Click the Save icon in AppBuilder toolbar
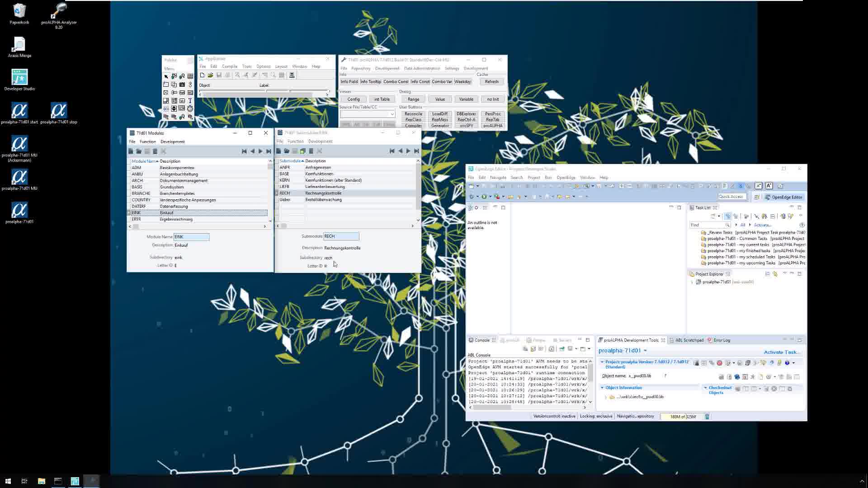The width and height of the screenshot is (868, 488). 219,75
